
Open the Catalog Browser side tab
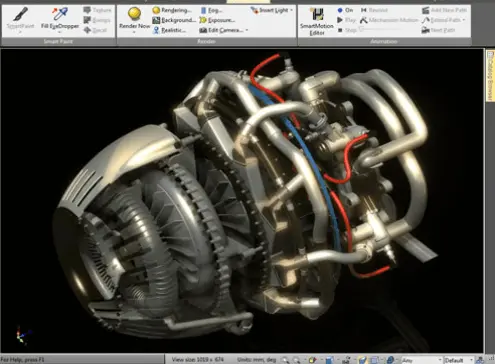[x=490, y=76]
